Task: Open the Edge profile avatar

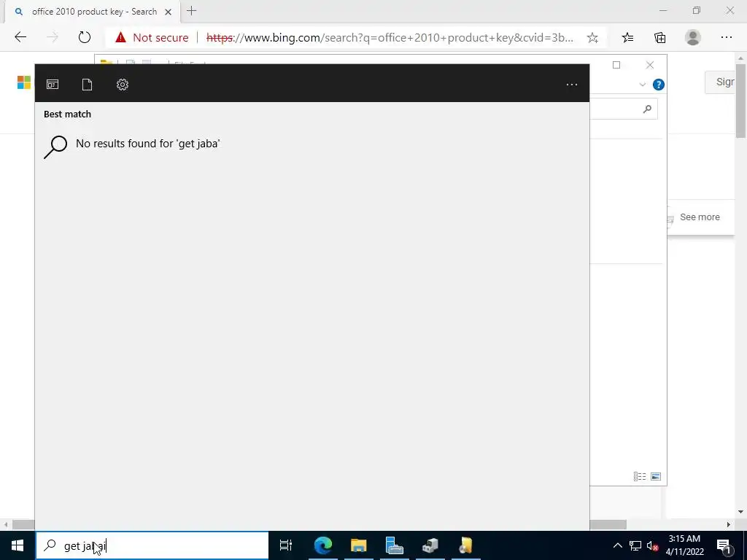Action: (693, 38)
